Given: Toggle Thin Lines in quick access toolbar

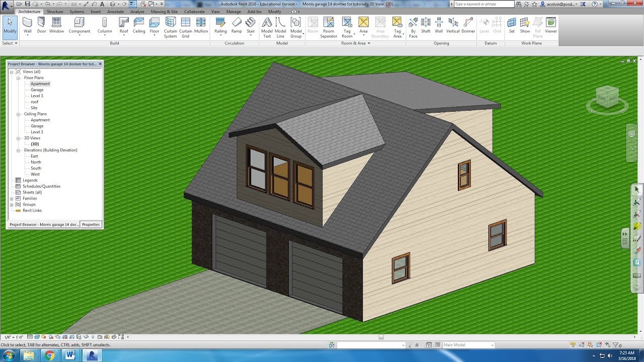Looking at the screenshot, I should pyautogui.click(x=133, y=4).
